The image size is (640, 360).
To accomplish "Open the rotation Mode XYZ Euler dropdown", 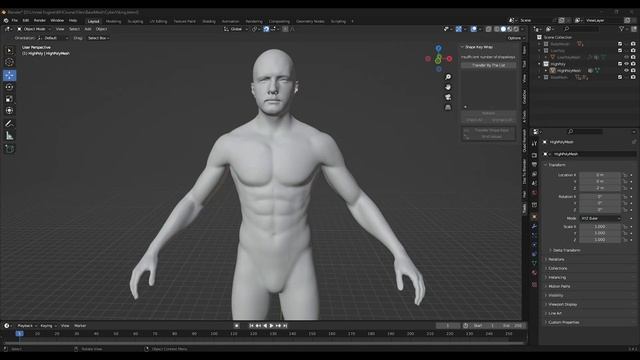I will tap(600, 218).
